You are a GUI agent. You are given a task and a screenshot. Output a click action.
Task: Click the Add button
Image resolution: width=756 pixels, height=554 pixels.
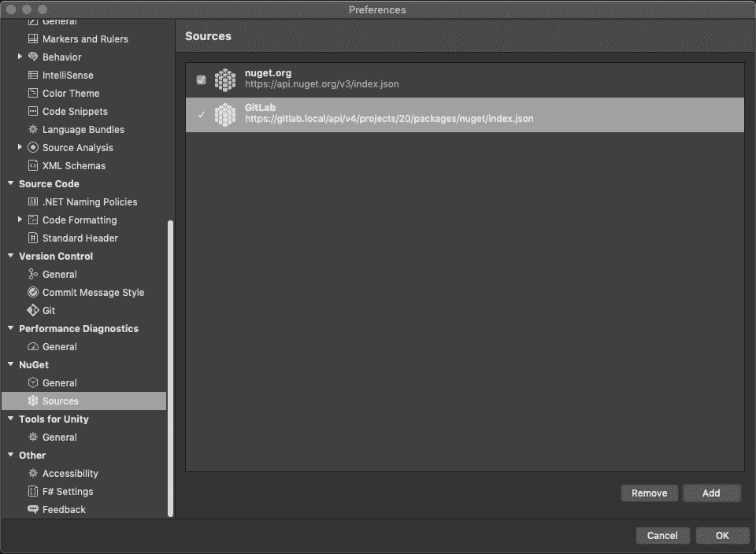point(711,493)
